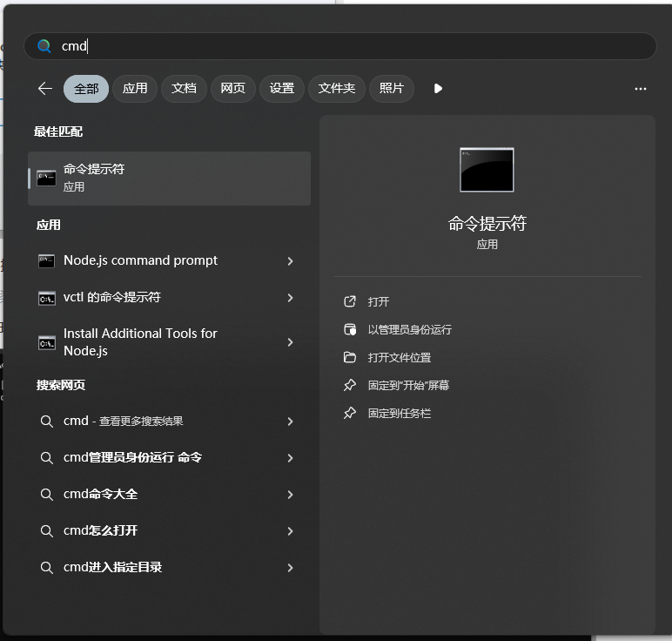Select web suggestion cmd - 查看更多搜索结果
The height and width of the screenshot is (641, 672).
point(169,422)
